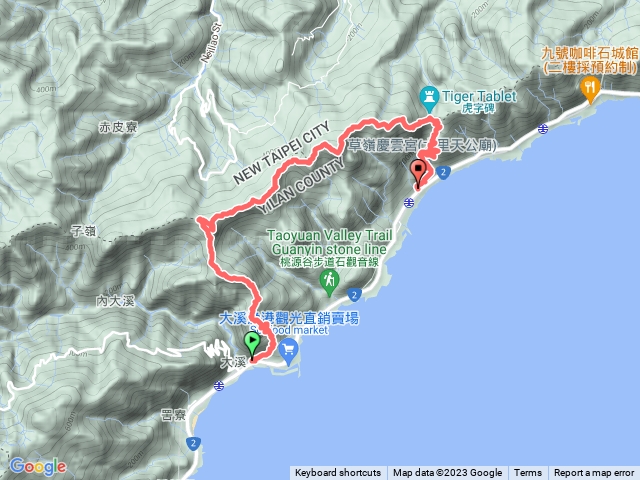This screenshot has width=640, height=480.
Task: Click the train station icon near Daxi
Action: click(219, 385)
